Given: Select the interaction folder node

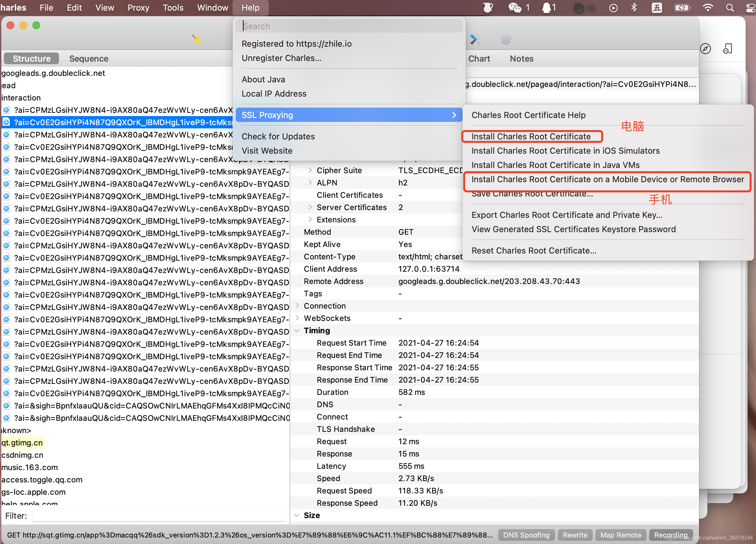Looking at the screenshot, I should coord(21,98).
